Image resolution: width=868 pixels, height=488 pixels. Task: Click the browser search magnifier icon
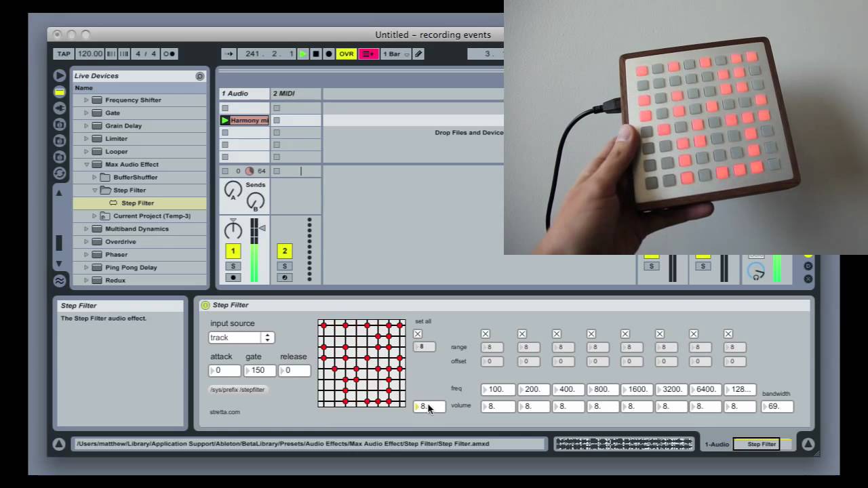point(199,76)
